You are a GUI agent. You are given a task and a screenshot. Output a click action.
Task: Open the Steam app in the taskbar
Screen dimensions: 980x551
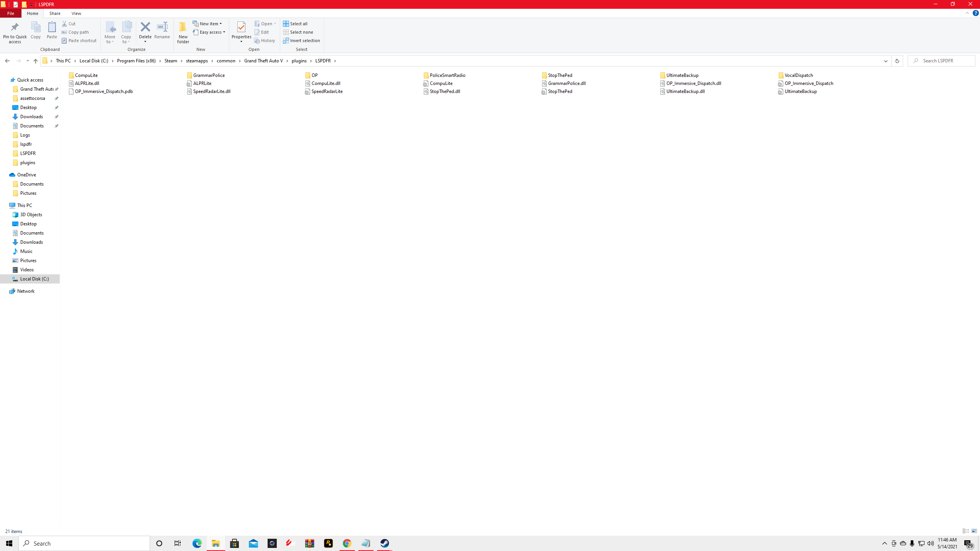(x=384, y=543)
